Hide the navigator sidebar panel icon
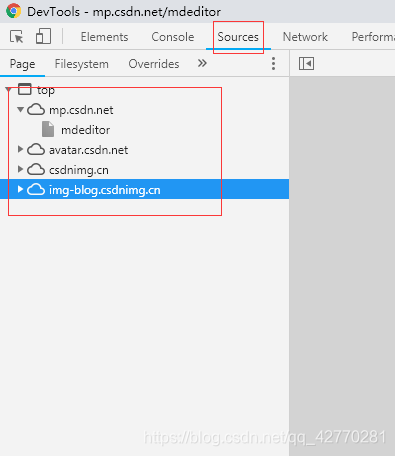This screenshot has height=456, width=395. [x=306, y=63]
